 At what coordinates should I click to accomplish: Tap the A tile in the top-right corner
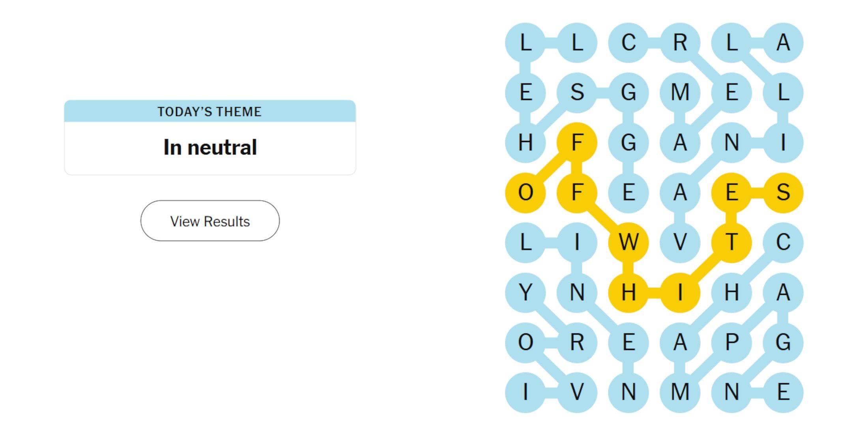(783, 43)
